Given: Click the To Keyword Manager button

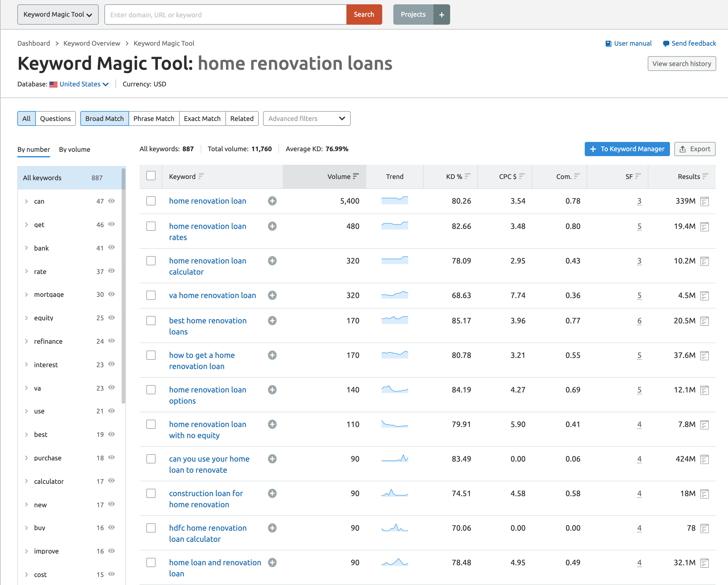Looking at the screenshot, I should coord(627,149).
